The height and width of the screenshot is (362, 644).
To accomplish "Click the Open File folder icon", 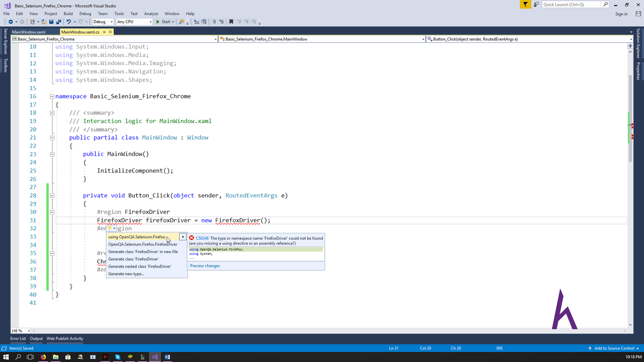I will tap(44, 22).
